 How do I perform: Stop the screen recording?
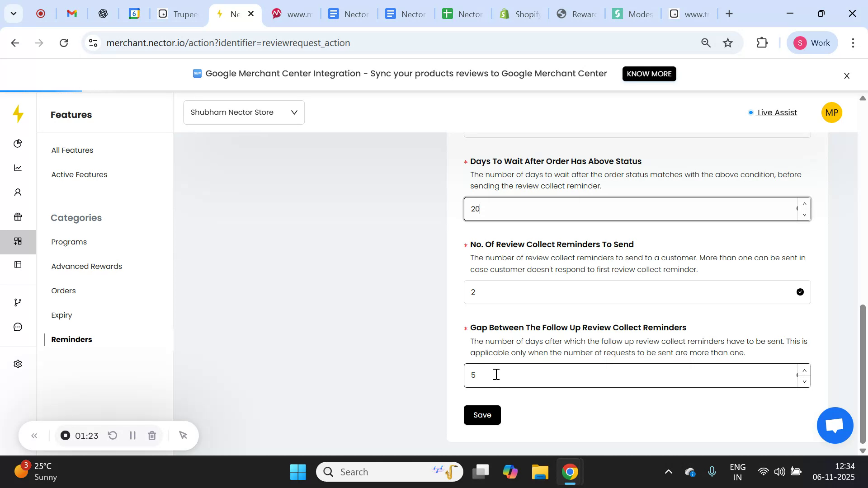pos(65,435)
